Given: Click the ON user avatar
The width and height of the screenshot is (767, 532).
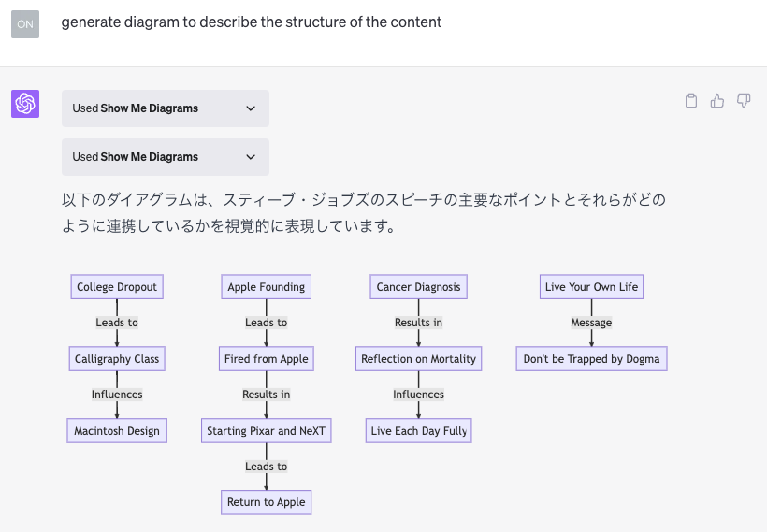Looking at the screenshot, I should (x=25, y=23).
